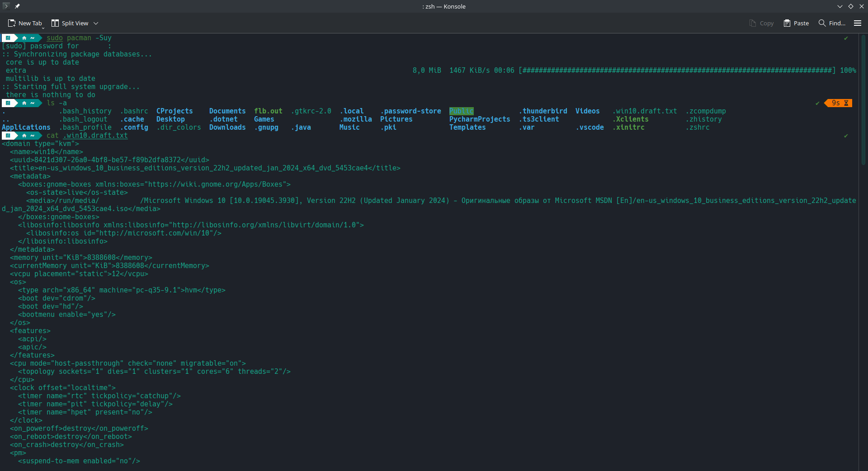The image size is (868, 471).
Task: Click the '.thunderbird' entry
Action: point(543,111)
